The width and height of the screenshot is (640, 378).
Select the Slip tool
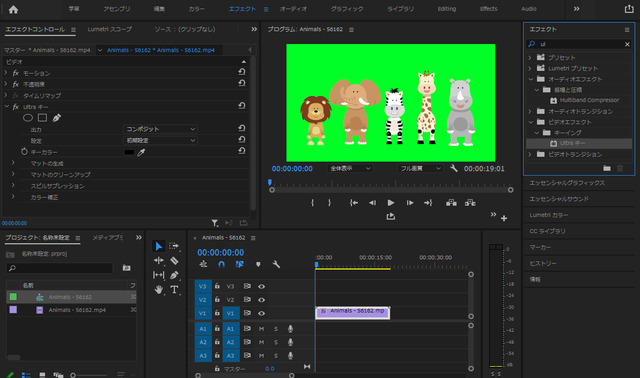tap(159, 275)
